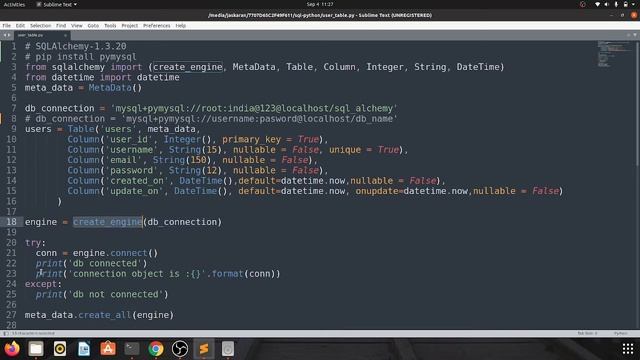Switch to OBS Studio in the dock
Viewport: 640px width, 360px height.
(180, 349)
